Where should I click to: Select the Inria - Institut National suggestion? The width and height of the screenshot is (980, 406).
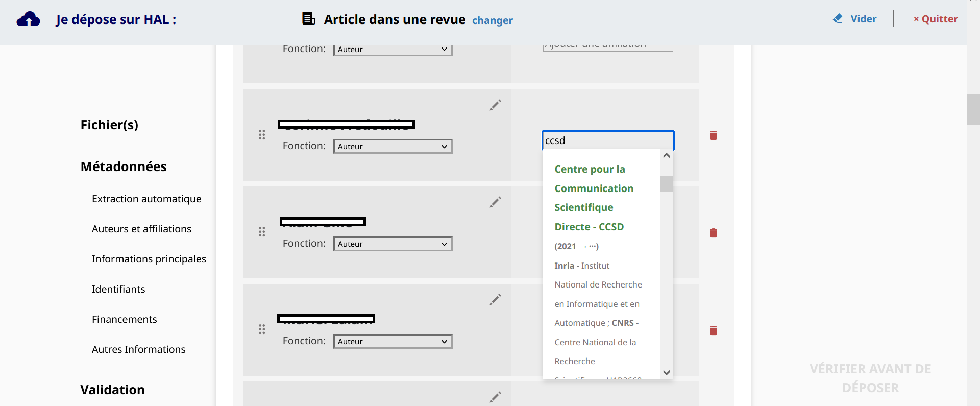point(598,313)
